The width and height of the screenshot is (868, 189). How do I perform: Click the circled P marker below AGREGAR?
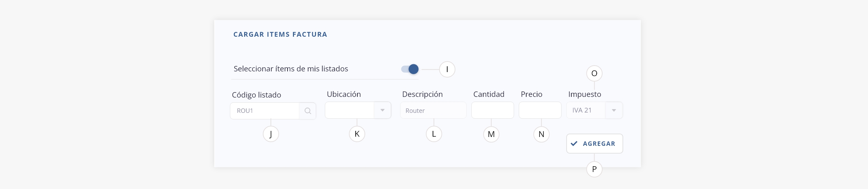coord(594,169)
